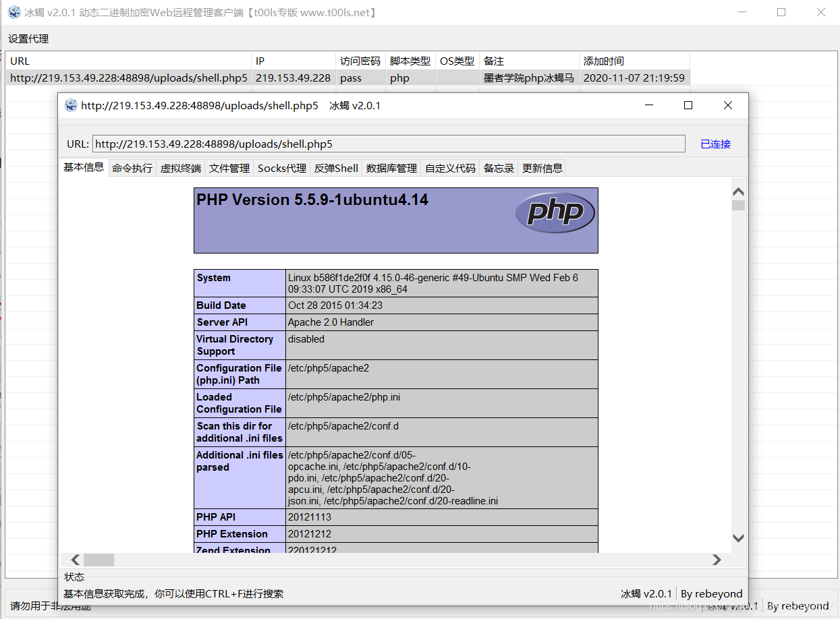Click the 'pass' password cell

(x=361, y=78)
